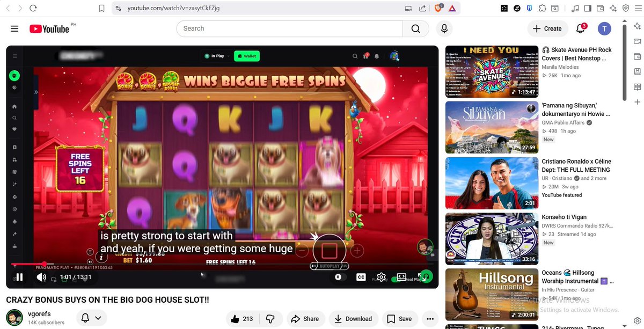The height and width of the screenshot is (329, 644).
Task: Open the Konseho ti Vigan video title
Action: (x=565, y=217)
